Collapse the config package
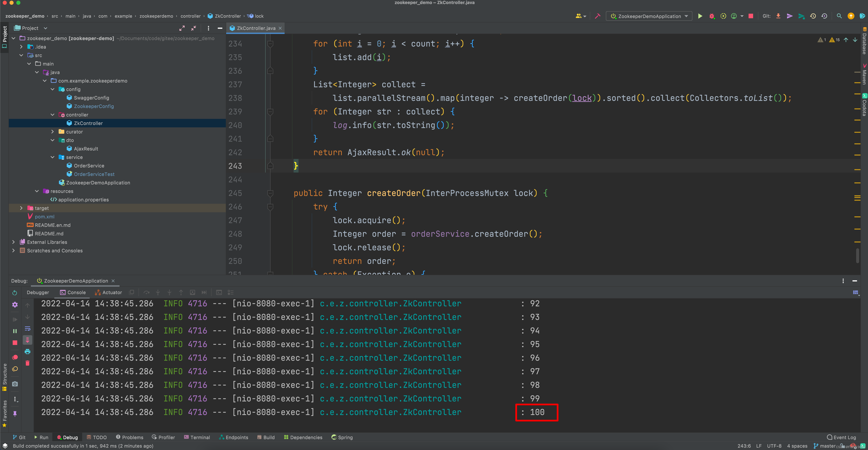The height and width of the screenshot is (450, 868). pyautogui.click(x=52, y=89)
